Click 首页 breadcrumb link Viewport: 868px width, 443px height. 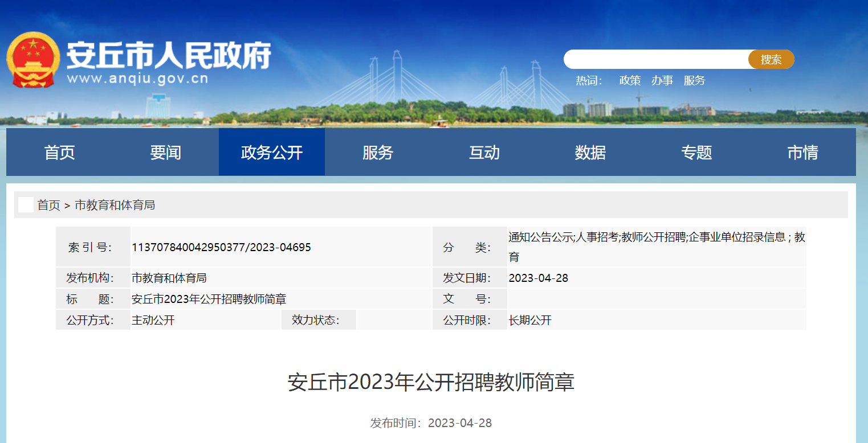tap(49, 206)
